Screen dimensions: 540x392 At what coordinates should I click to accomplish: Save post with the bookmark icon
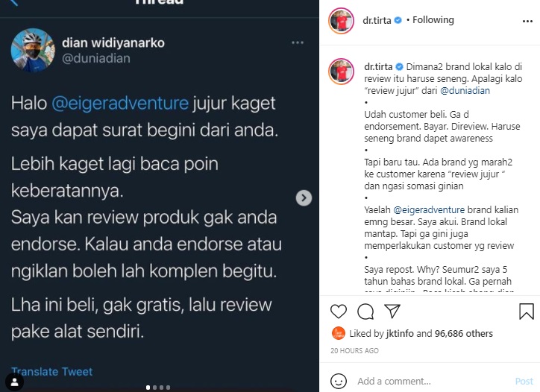(527, 311)
